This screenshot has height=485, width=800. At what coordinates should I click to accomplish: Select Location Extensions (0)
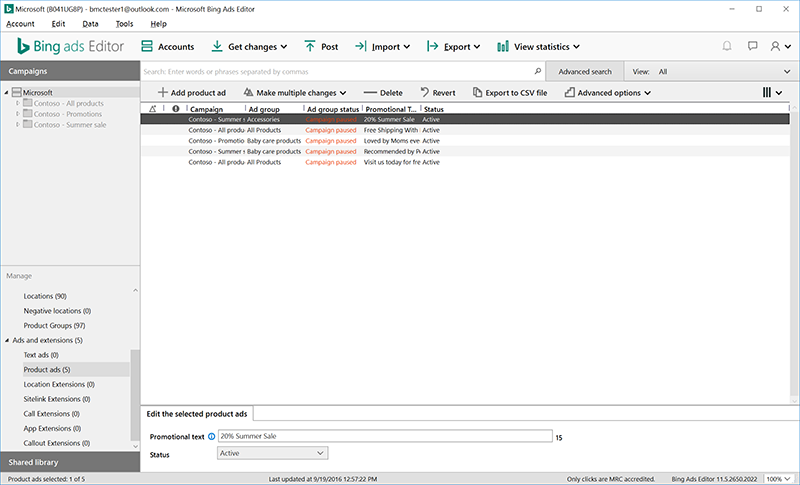pos(59,385)
